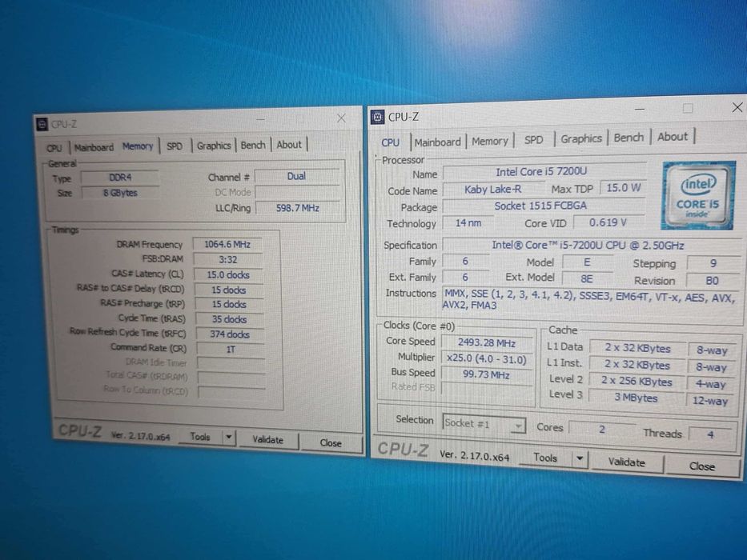Click the Validate button in the left window
747x560 pixels.
tap(267, 439)
